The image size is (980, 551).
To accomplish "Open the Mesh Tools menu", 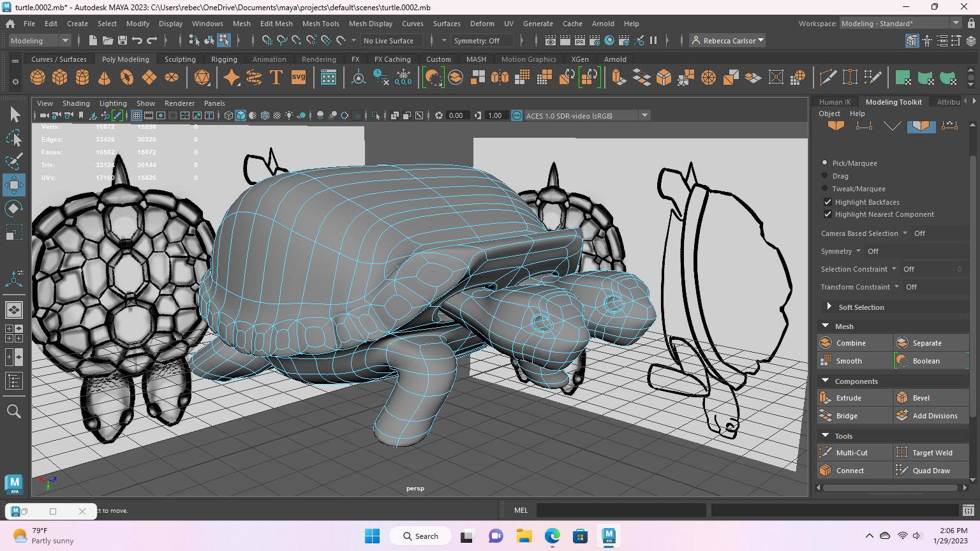I will (320, 24).
